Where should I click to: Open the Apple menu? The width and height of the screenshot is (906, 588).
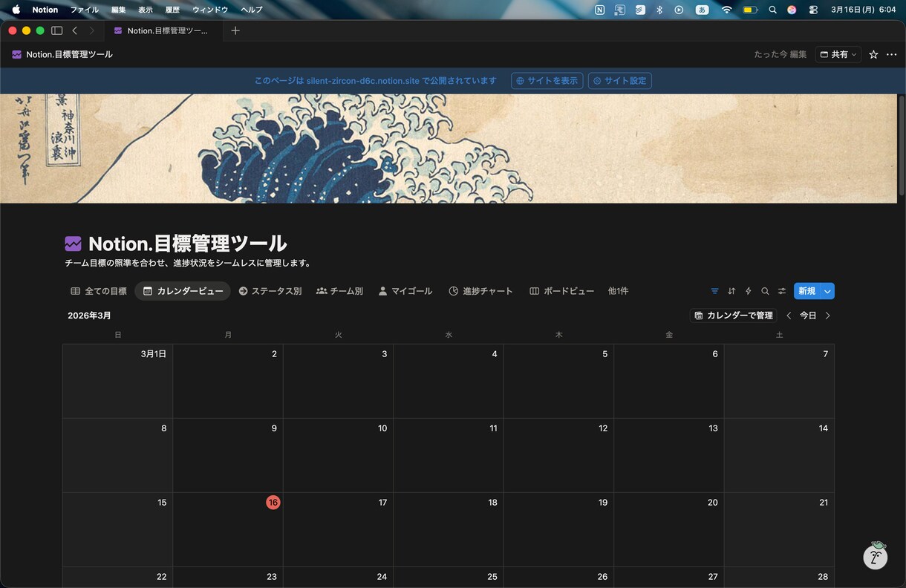[x=16, y=10]
